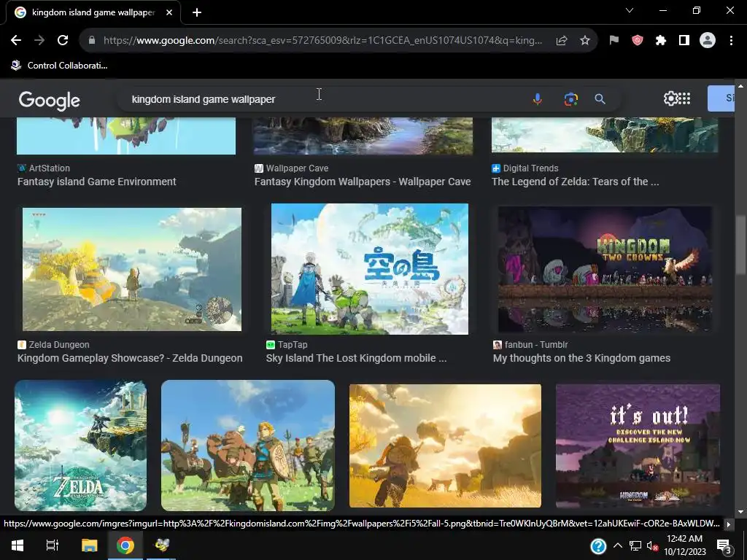Toggle Chrome side panel
This screenshot has height=560, width=747.
[x=684, y=41]
